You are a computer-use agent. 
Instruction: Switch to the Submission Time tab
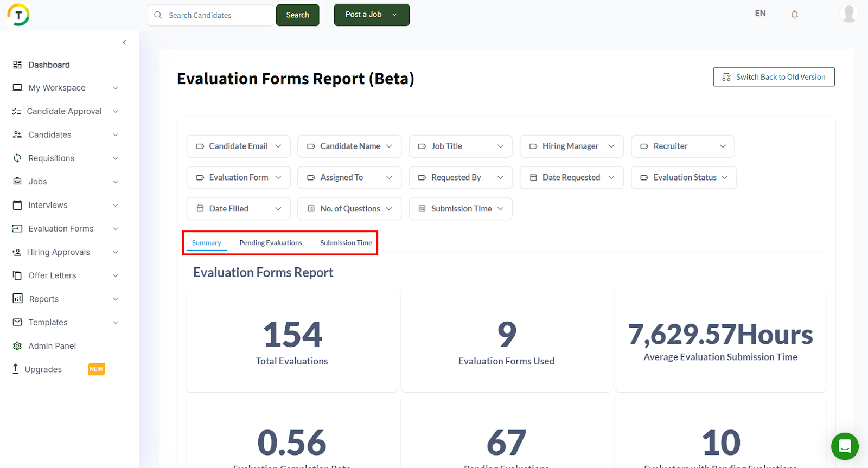346,243
